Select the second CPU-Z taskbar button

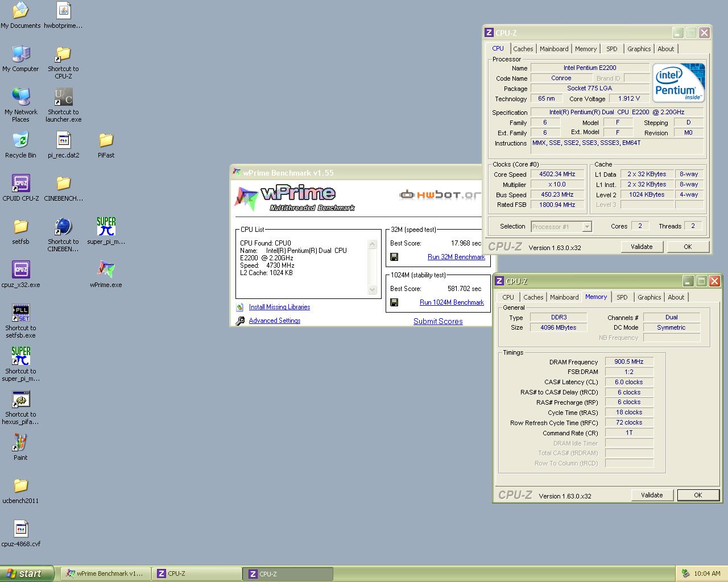click(288, 573)
